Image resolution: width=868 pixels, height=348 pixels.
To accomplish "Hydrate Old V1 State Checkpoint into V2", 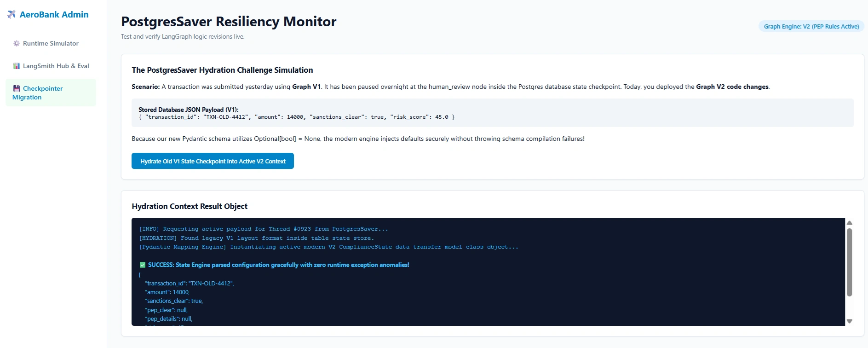I will (213, 161).
